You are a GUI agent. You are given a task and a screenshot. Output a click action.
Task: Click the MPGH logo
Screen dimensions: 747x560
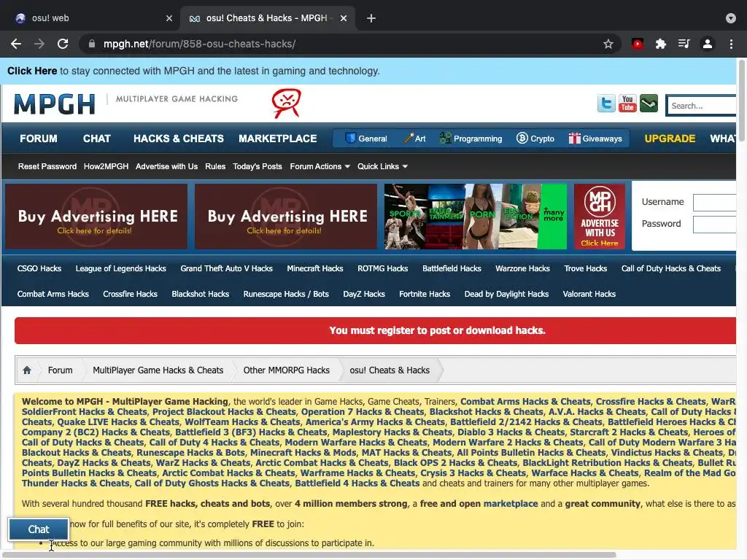[x=55, y=104]
